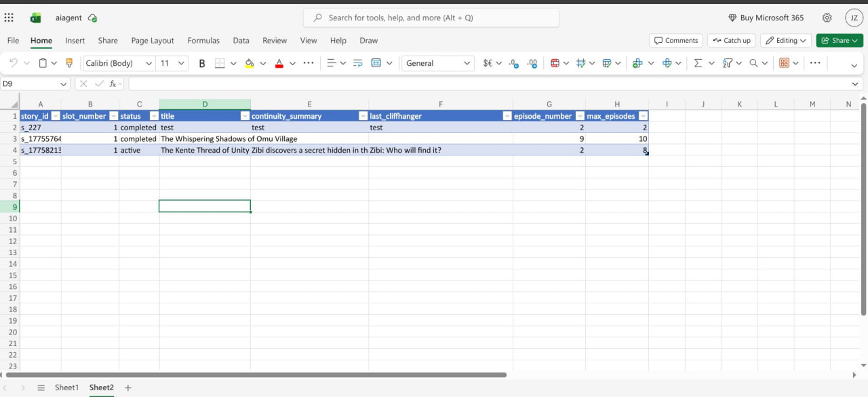Show more font options ellipsis
The width and height of the screenshot is (868, 397).
(309, 63)
